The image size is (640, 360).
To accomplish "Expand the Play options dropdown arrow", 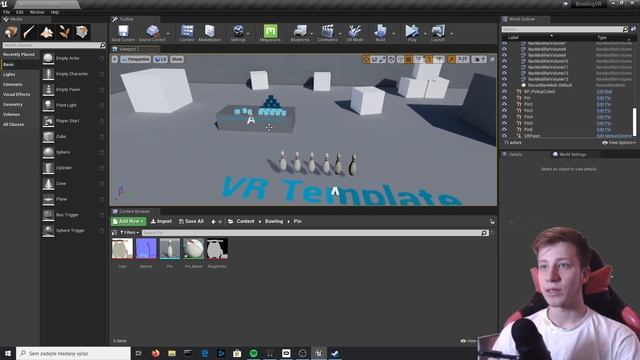I will click(425, 33).
